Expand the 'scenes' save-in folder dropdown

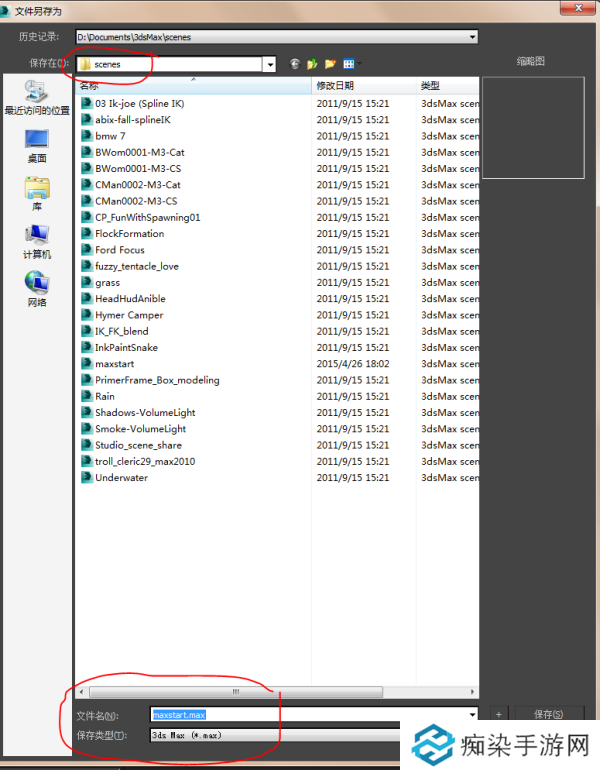[269, 64]
